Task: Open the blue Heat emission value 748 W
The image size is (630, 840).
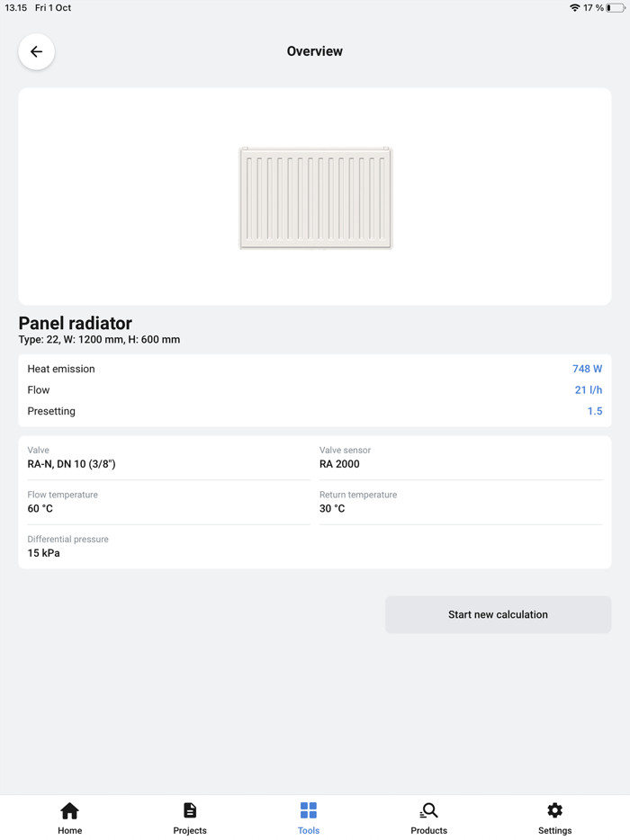Action: [588, 369]
